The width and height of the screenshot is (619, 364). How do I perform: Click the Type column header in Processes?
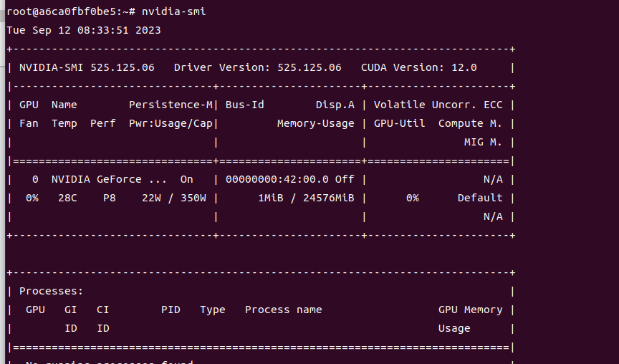point(212,310)
